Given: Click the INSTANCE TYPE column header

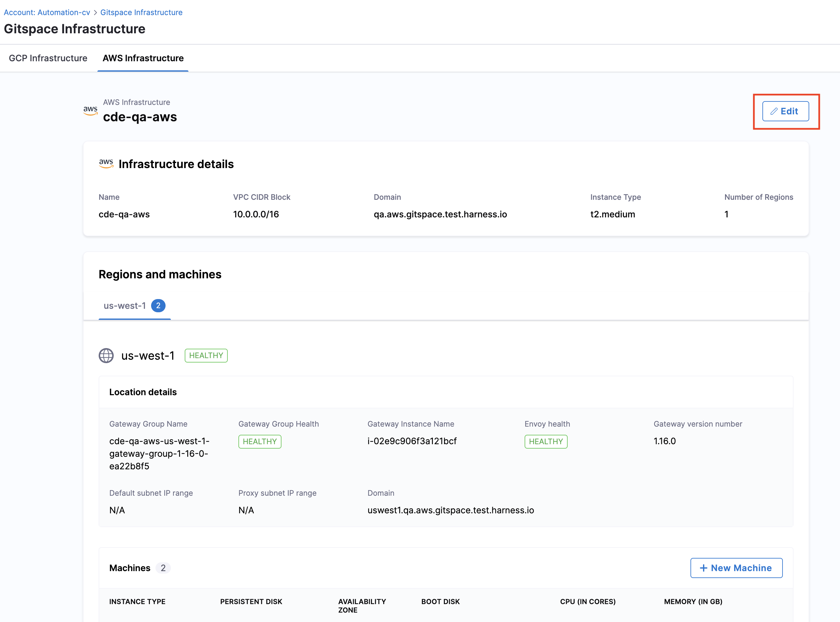Looking at the screenshot, I should coord(137,601).
